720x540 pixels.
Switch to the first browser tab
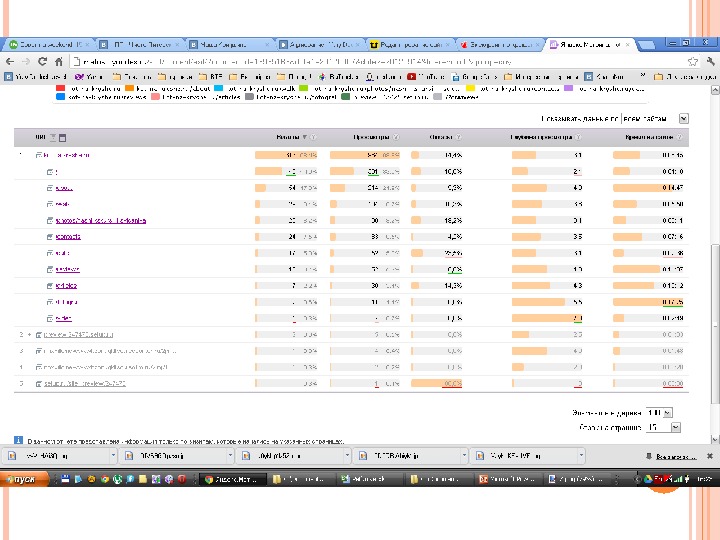point(48,45)
